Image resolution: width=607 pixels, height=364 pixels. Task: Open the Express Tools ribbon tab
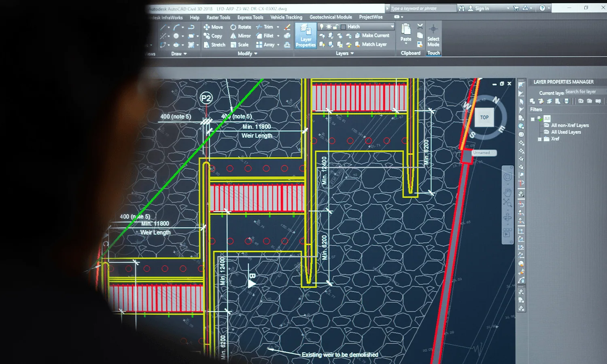pos(250,17)
